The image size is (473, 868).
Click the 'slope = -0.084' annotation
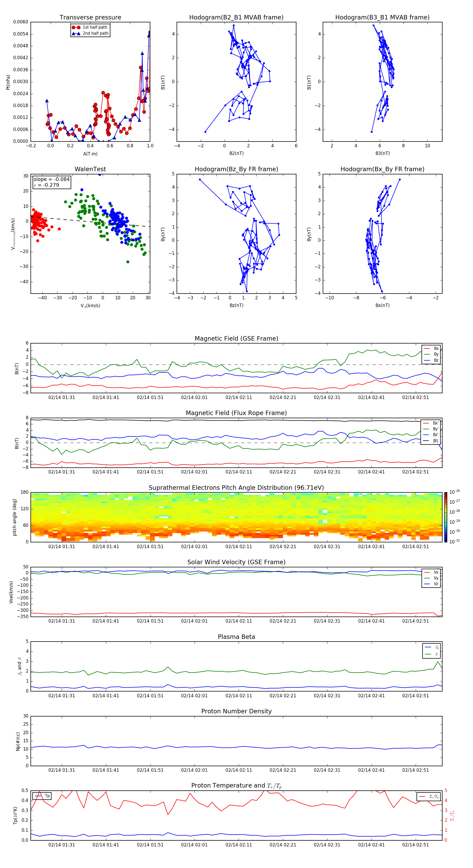[52, 179]
